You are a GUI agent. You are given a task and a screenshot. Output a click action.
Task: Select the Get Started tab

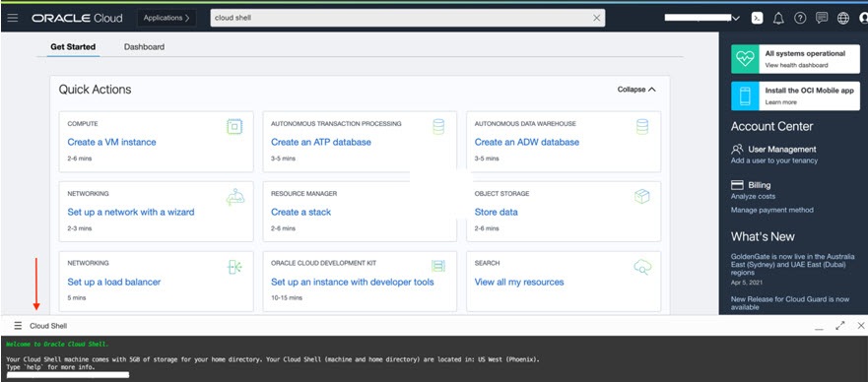pyautogui.click(x=73, y=47)
